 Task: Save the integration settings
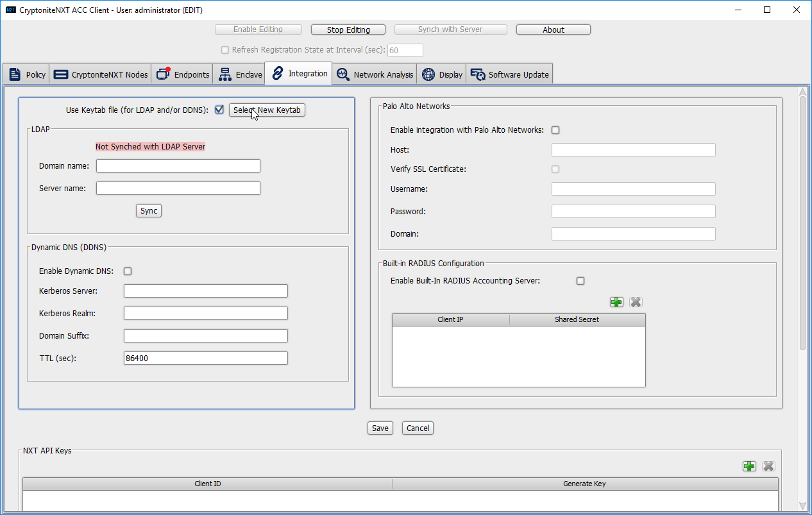pos(380,428)
